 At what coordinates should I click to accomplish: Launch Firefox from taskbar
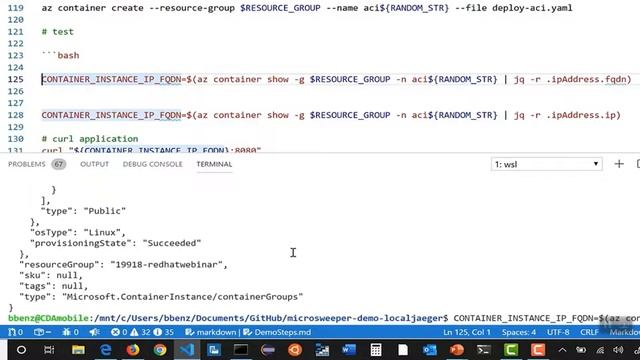tap(133, 350)
